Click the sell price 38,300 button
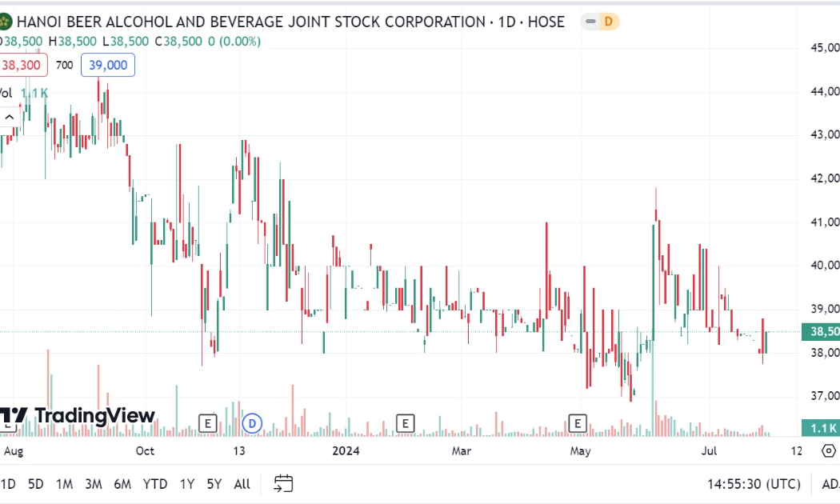 (x=22, y=66)
